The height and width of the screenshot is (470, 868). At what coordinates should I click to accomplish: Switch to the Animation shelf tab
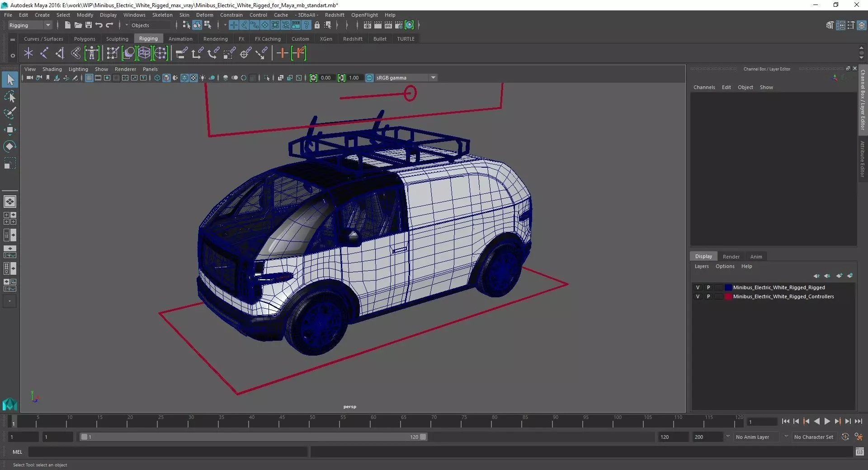(180, 39)
